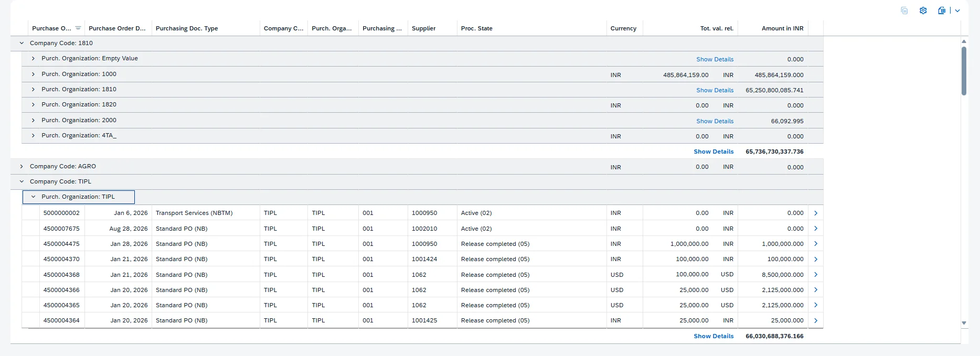Click amount 485,864,159.000 for organization 1000
The image size is (980, 356).
tap(779, 75)
